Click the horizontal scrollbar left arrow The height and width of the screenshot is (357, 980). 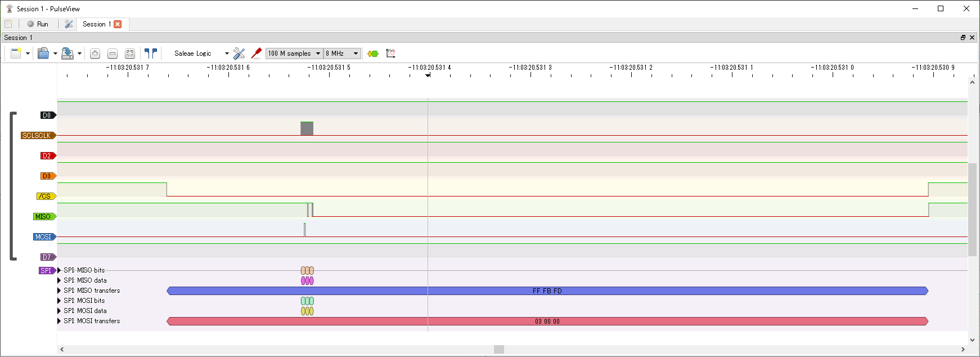pyautogui.click(x=62, y=350)
